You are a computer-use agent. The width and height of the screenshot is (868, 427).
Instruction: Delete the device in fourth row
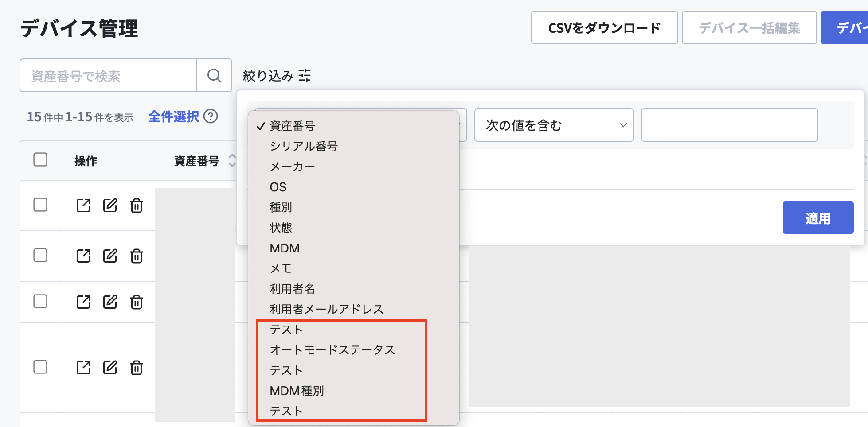coord(137,368)
